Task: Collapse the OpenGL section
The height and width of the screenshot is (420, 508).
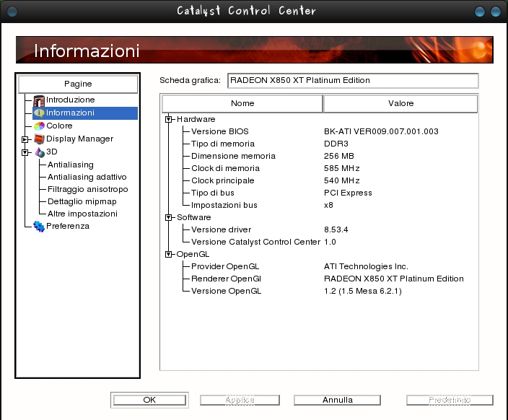Action: (x=168, y=254)
